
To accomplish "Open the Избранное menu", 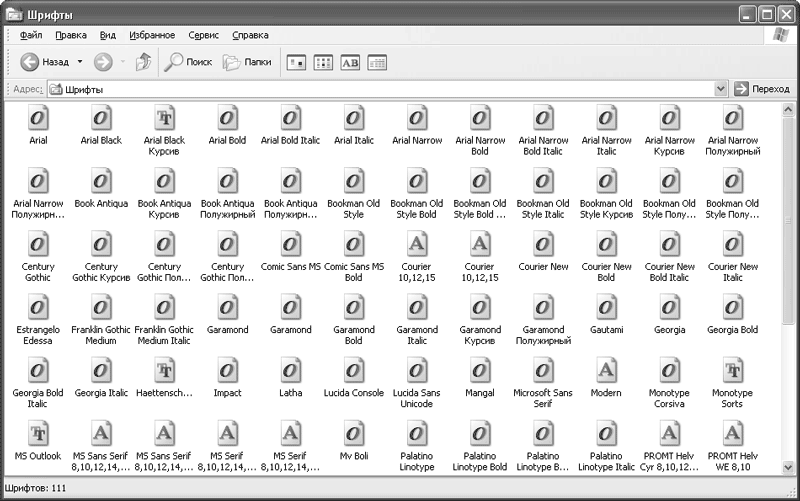I will [152, 35].
